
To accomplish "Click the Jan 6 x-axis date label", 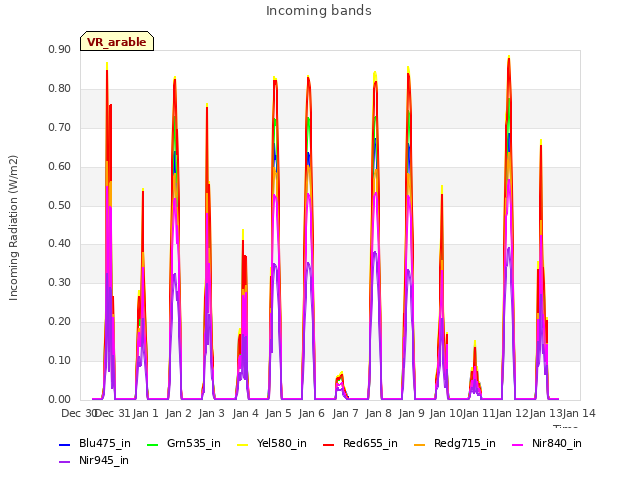I will pyautogui.click(x=312, y=413).
